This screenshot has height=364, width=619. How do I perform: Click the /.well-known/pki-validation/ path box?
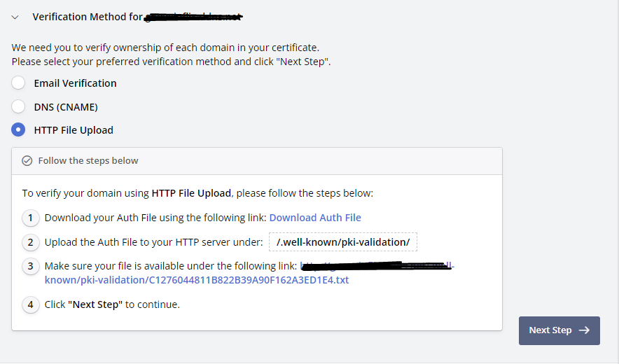click(343, 242)
